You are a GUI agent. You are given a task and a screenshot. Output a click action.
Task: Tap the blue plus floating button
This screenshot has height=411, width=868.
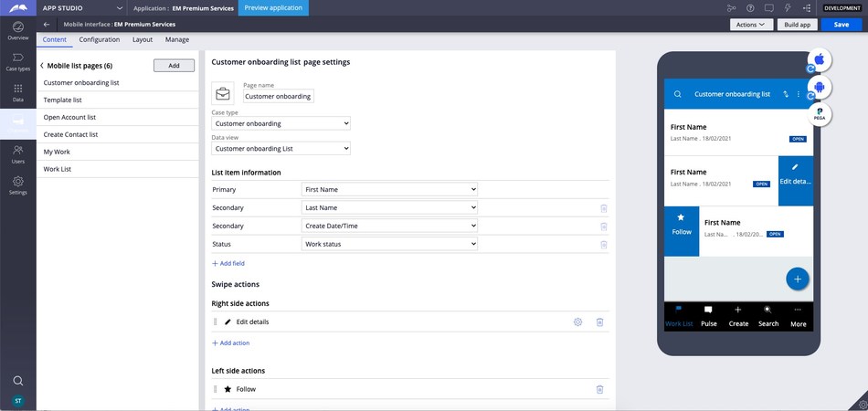coord(797,279)
